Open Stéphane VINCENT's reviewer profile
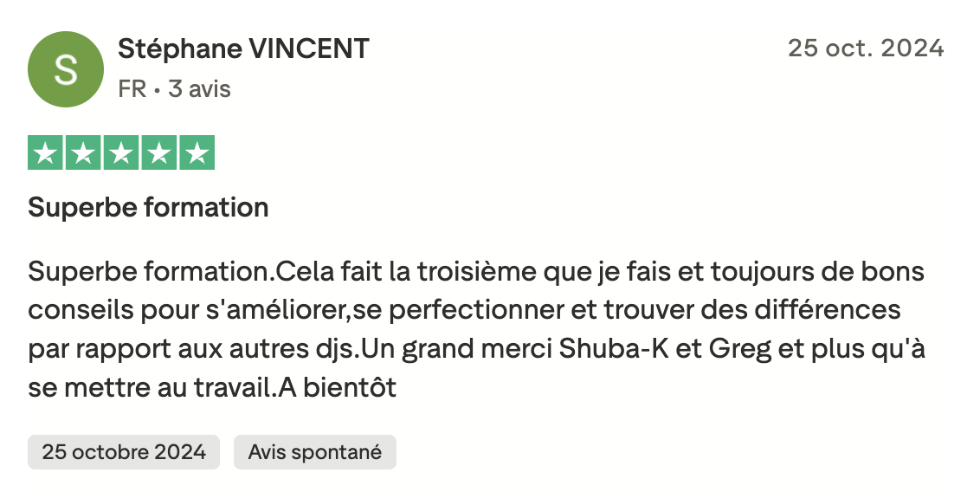 point(243,49)
